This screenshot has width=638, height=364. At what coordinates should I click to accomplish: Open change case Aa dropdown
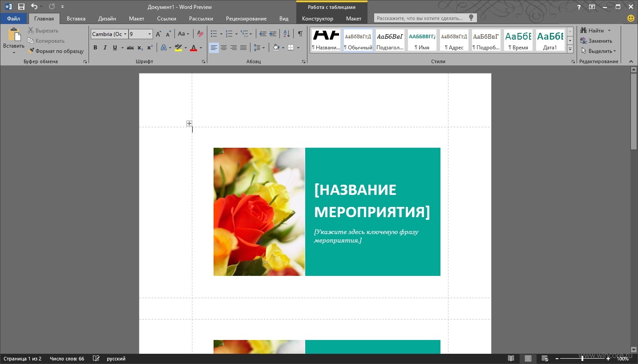[x=183, y=34]
